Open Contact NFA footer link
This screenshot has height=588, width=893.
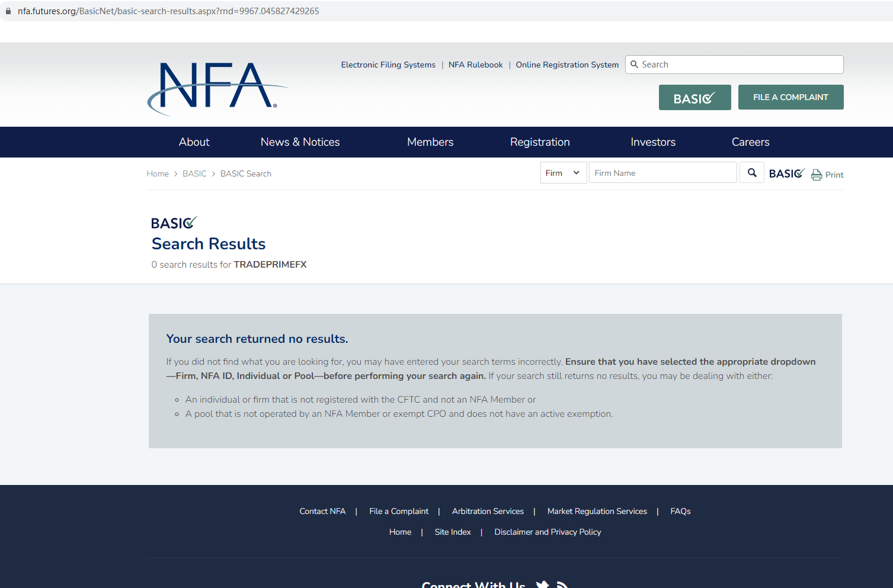pos(322,512)
